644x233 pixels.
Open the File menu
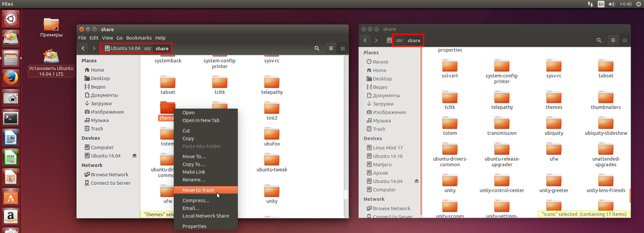[82, 38]
